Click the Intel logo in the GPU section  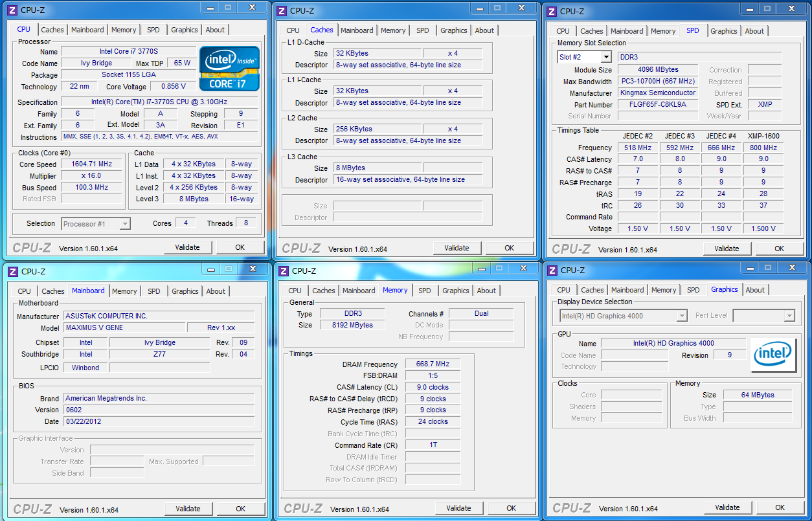(773, 354)
